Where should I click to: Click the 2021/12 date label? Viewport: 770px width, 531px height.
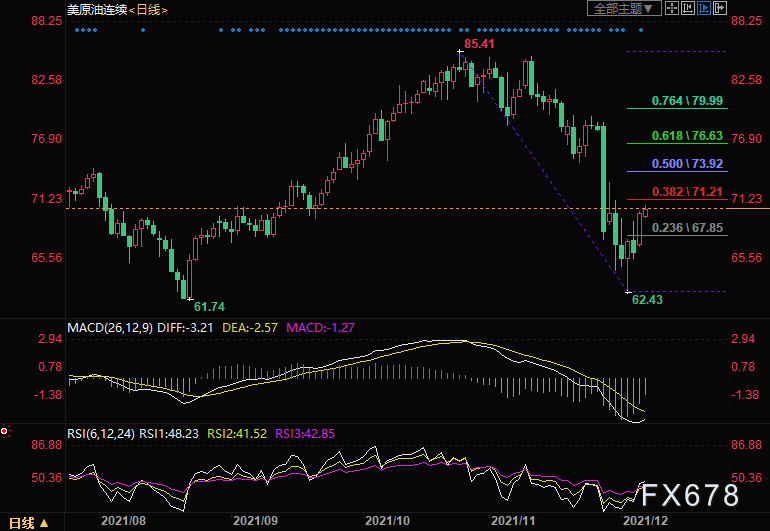click(645, 521)
